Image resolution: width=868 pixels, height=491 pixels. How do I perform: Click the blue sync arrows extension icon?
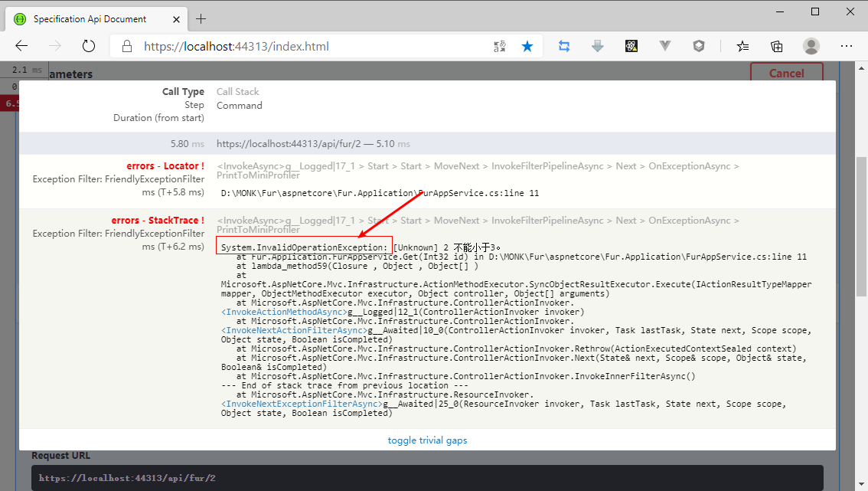[x=564, y=46]
